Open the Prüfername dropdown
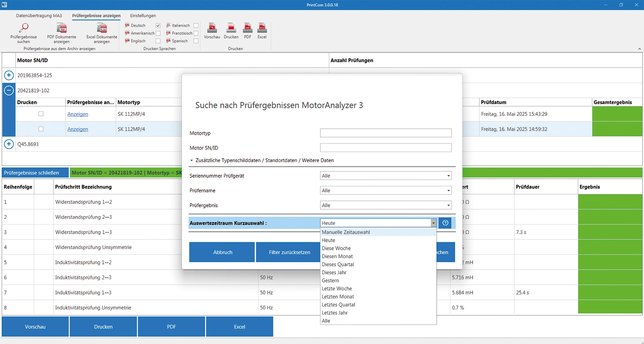Viewport: 644px width, 344px height. tap(448, 191)
